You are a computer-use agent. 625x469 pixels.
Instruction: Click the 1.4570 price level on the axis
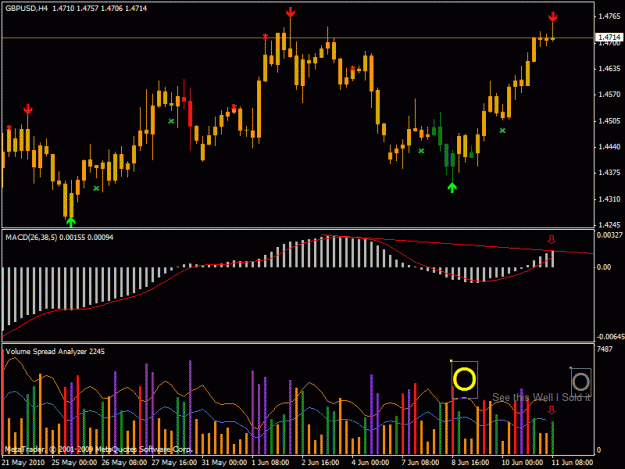[x=609, y=94]
